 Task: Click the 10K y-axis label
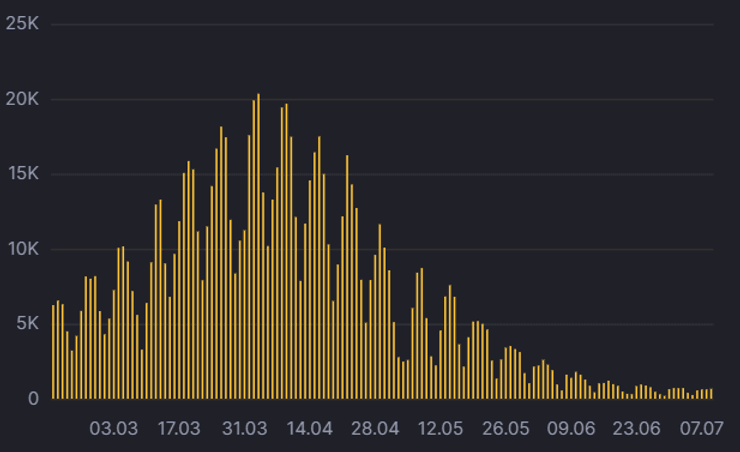22,249
